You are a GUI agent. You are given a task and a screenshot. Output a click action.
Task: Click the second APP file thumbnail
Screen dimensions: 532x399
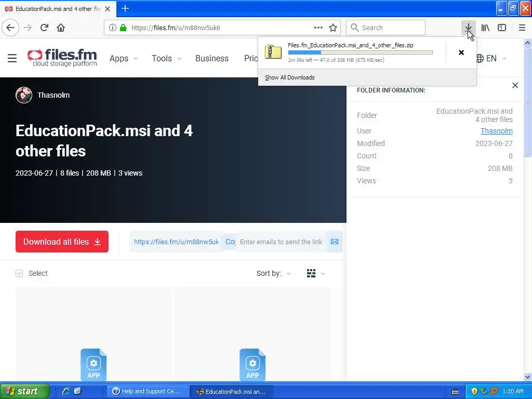click(x=252, y=365)
